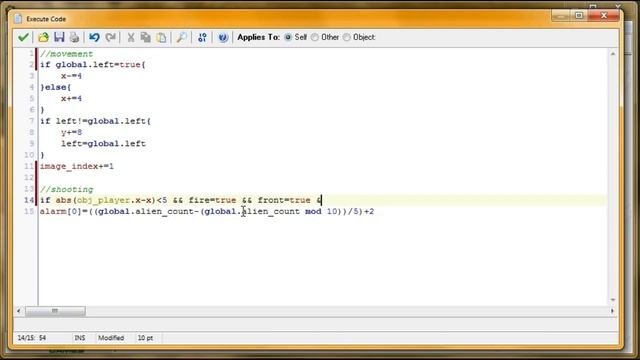Print the code
Image resolution: width=640 pixels, height=360 pixels.
pos(74,37)
